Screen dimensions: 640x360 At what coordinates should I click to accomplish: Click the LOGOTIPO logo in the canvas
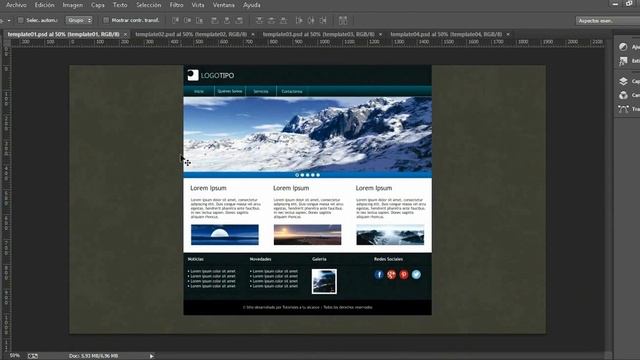coord(211,75)
